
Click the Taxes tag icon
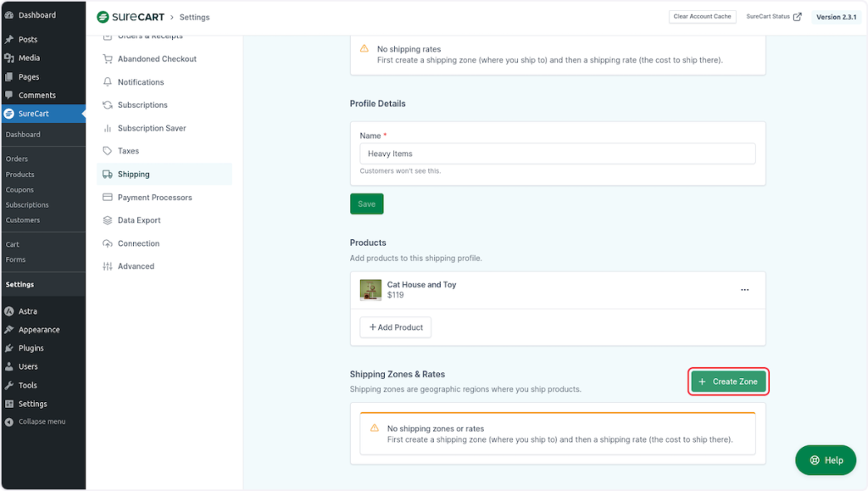(108, 151)
